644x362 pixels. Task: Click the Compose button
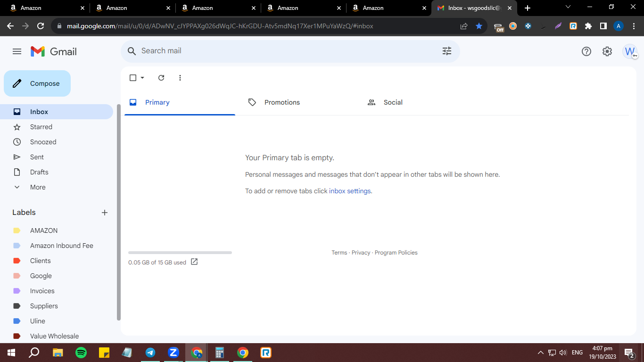(37, 83)
